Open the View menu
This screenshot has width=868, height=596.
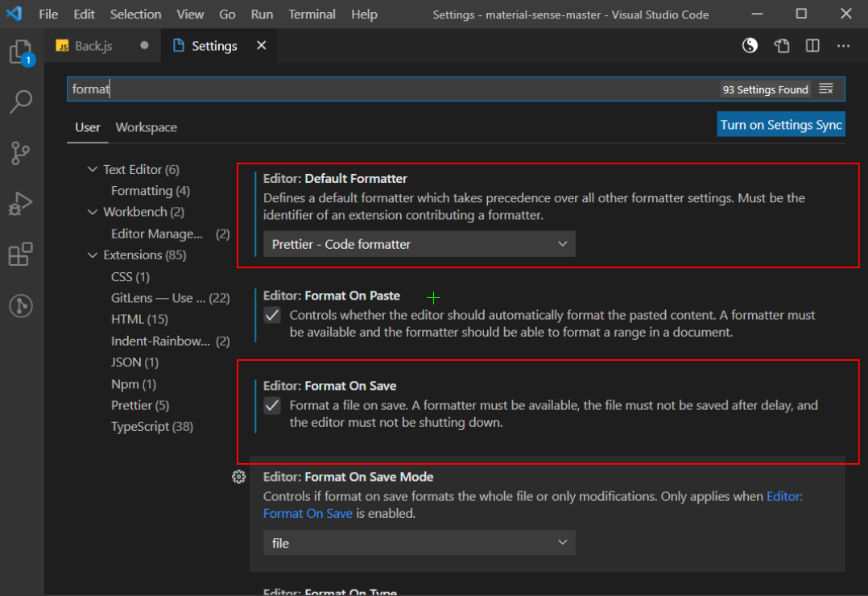190,14
